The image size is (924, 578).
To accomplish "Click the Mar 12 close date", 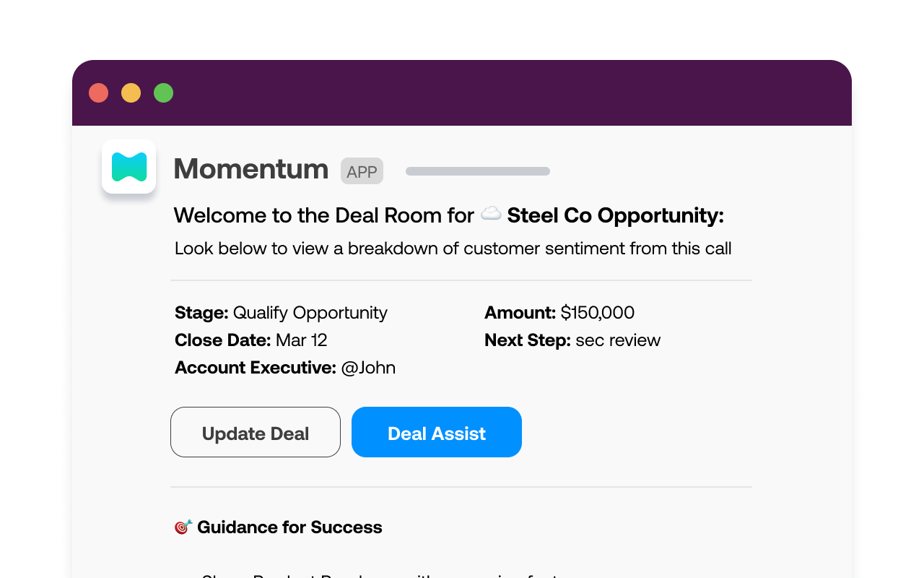I will tap(302, 340).
